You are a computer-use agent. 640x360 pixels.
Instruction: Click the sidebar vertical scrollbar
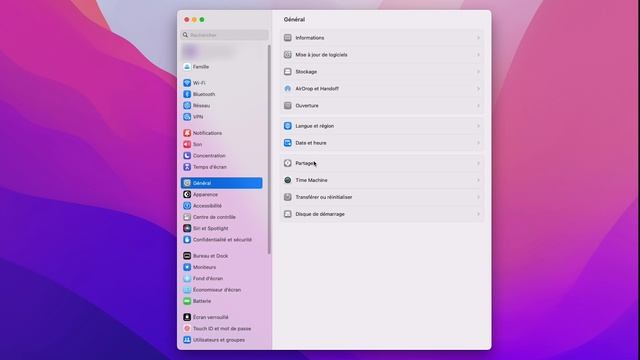click(x=269, y=149)
